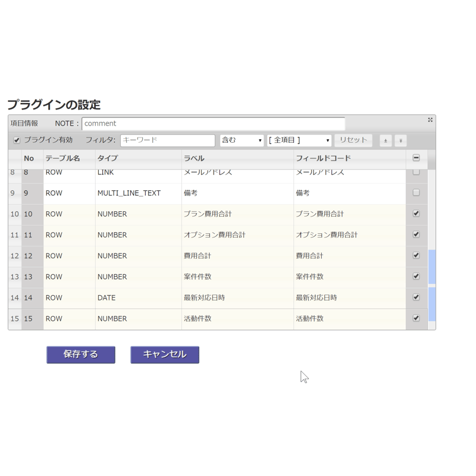Uncheck the 案件件数 row checkbox
Viewport: 476px width, 476px height.
416,276
